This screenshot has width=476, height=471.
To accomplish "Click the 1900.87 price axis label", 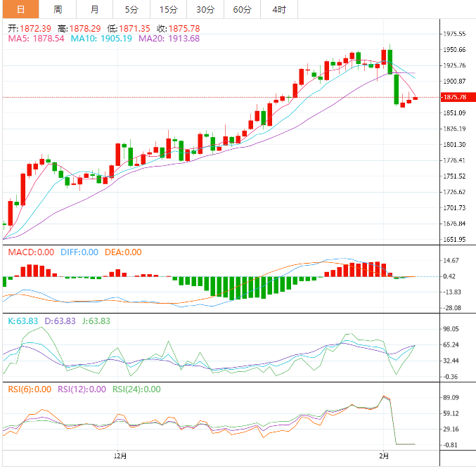I will pyautogui.click(x=454, y=82).
